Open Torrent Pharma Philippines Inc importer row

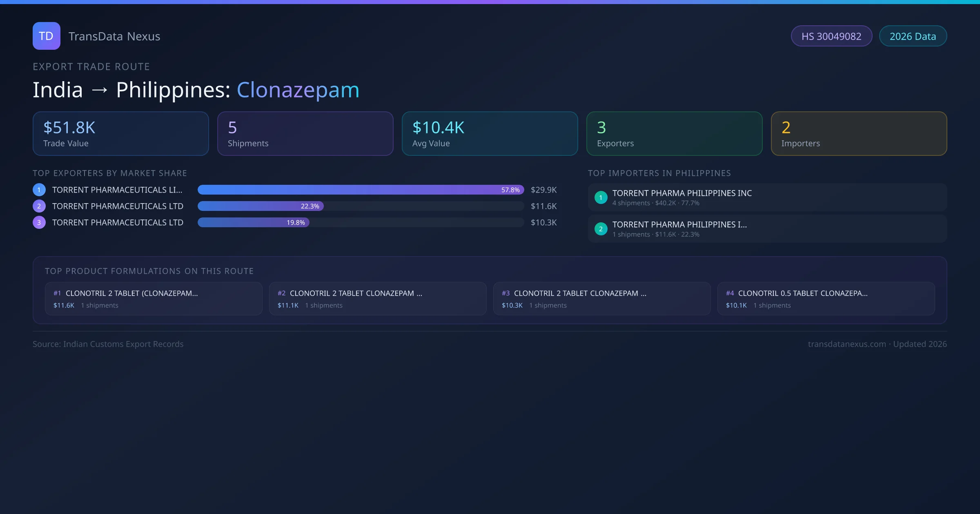[767, 197]
